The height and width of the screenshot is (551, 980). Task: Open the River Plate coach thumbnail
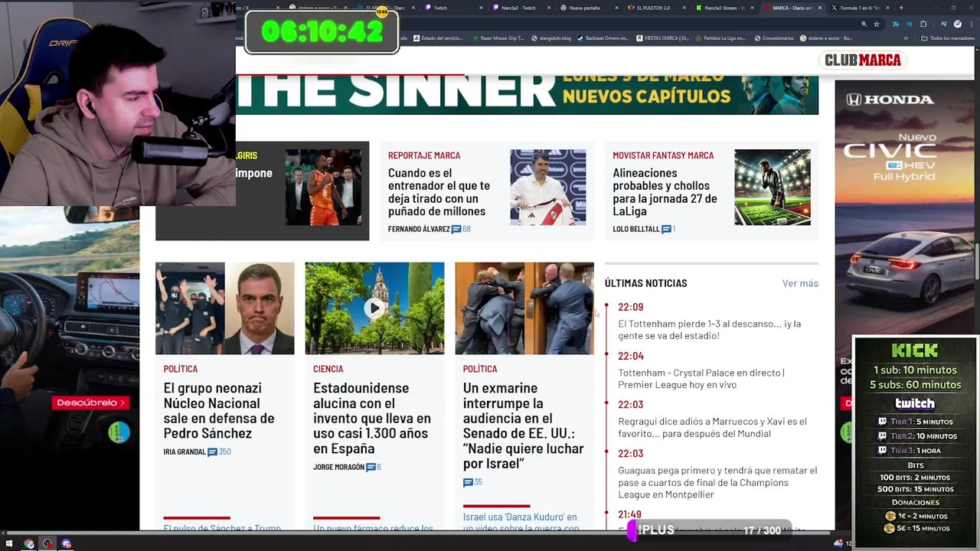[x=548, y=187]
